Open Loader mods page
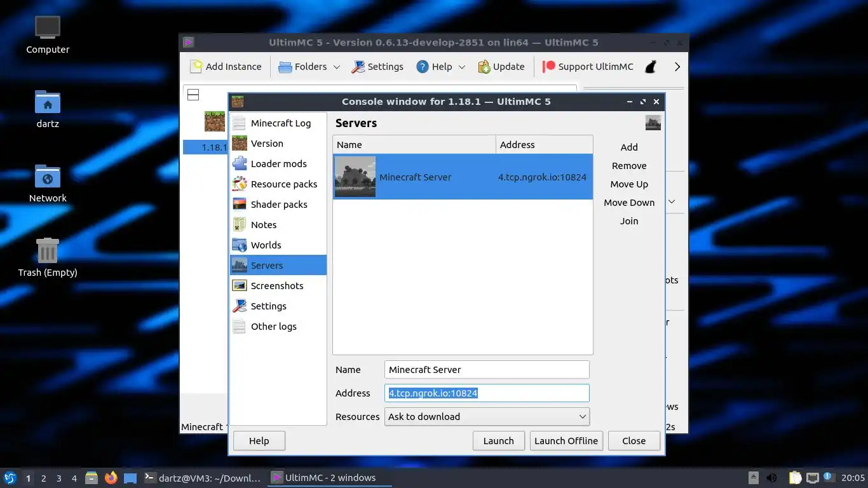This screenshot has width=868, height=488. tap(278, 164)
